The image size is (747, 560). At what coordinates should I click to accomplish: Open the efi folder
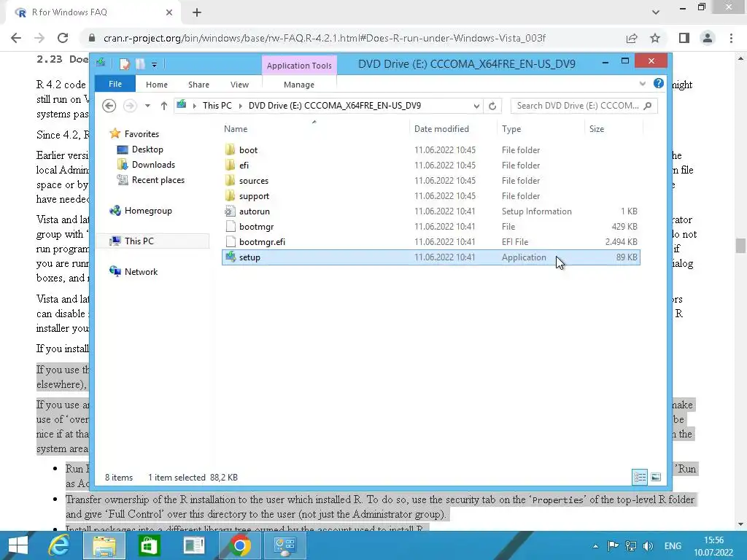pyautogui.click(x=244, y=166)
